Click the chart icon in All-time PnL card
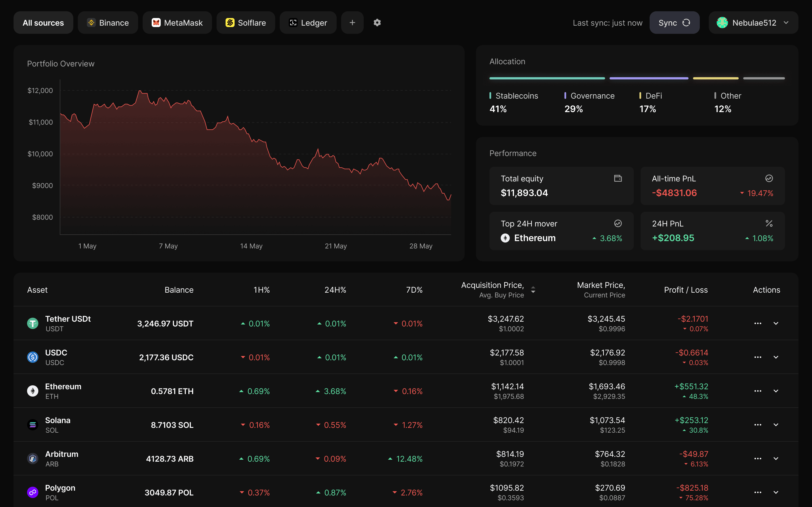 point(769,178)
